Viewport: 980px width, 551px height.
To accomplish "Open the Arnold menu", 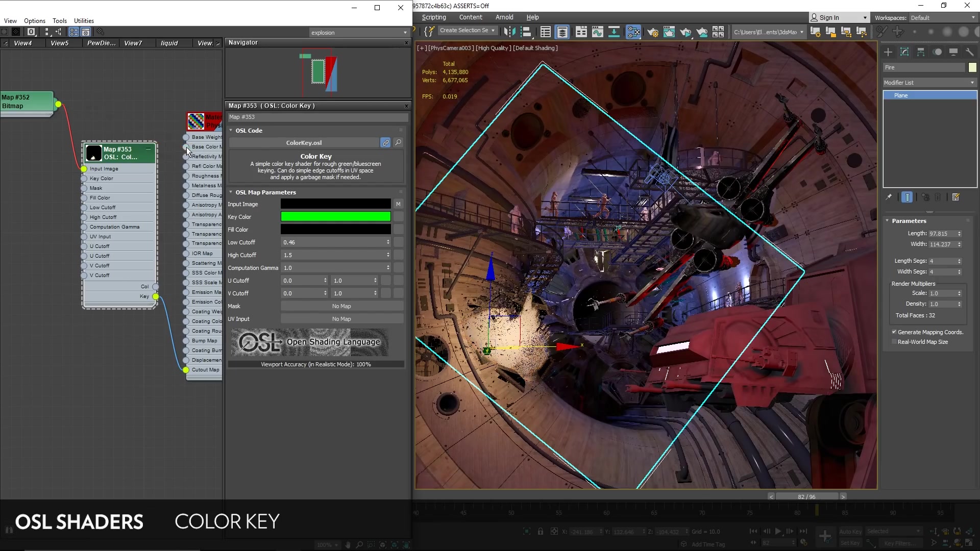I will coord(504,17).
